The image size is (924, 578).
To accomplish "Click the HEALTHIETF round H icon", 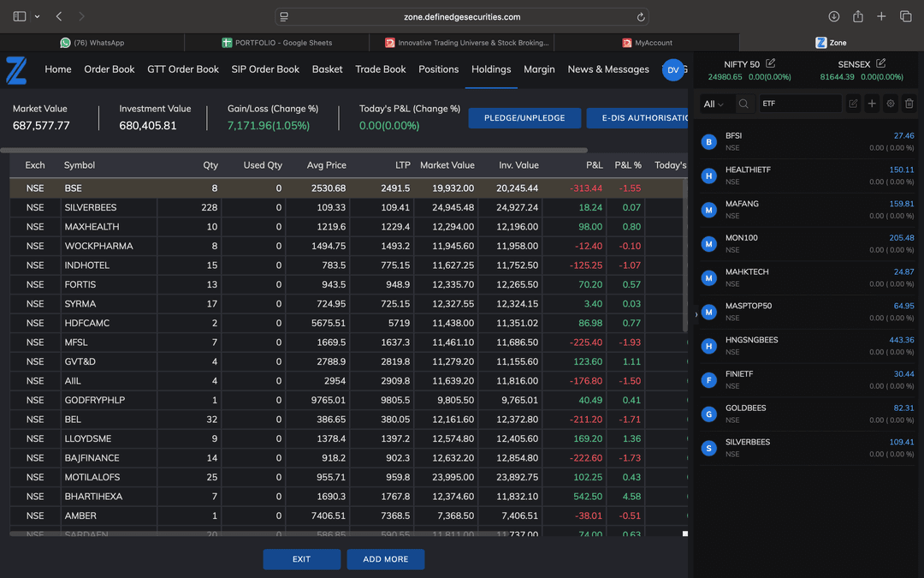I will [x=709, y=176].
